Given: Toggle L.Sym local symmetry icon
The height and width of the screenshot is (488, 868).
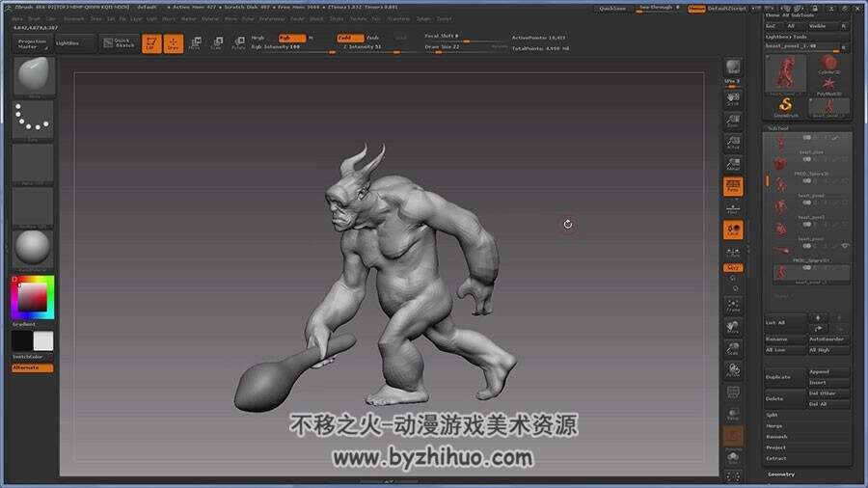Looking at the screenshot, I should point(733,253).
